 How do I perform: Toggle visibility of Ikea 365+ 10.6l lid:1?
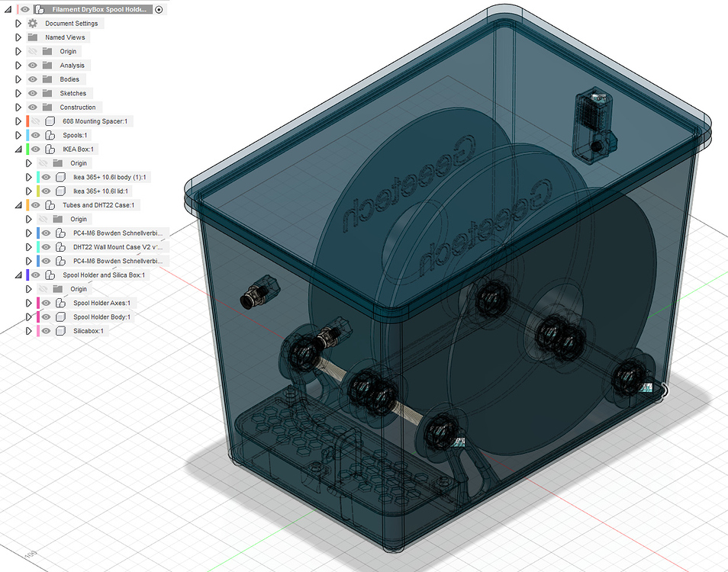coord(46,191)
